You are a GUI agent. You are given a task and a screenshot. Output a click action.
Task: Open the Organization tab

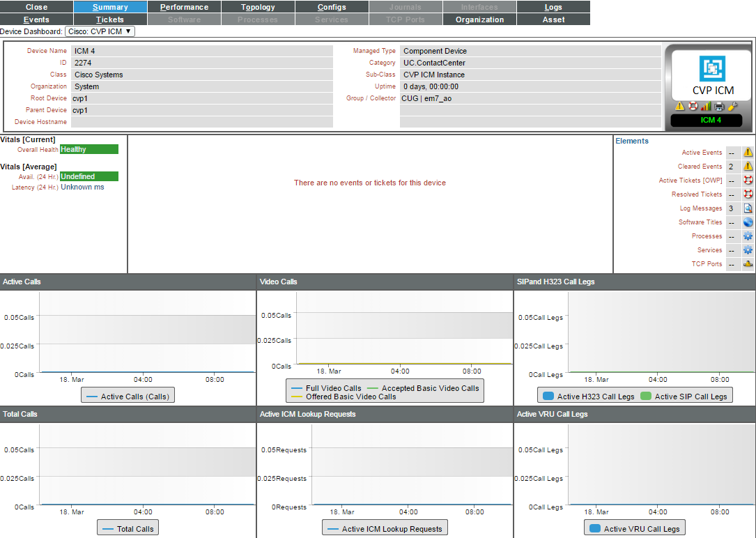[x=479, y=20]
